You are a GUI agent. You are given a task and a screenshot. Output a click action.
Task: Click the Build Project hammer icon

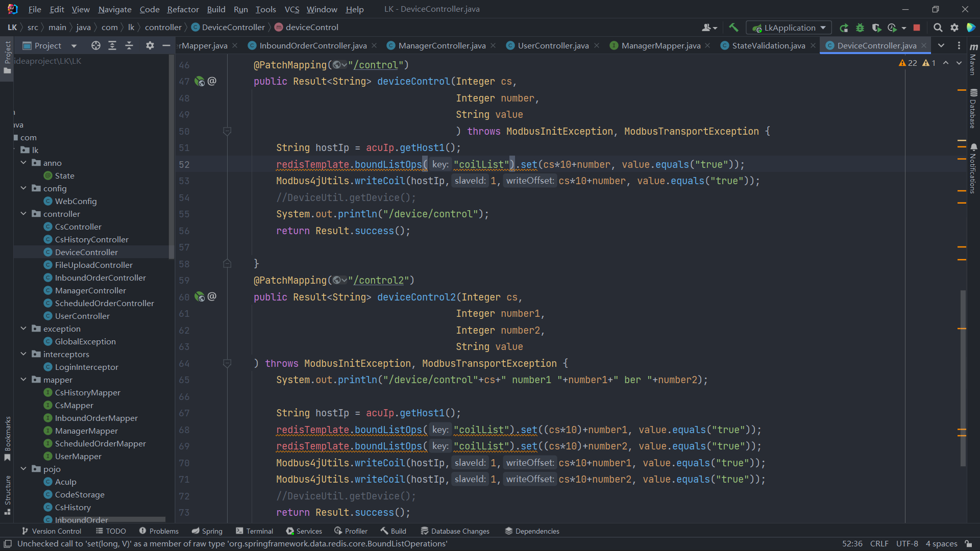733,28
